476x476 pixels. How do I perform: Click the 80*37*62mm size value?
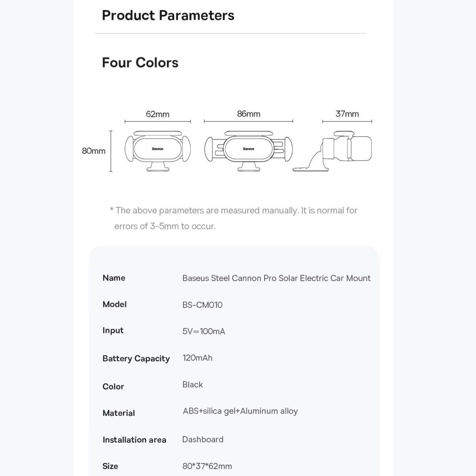tap(207, 466)
